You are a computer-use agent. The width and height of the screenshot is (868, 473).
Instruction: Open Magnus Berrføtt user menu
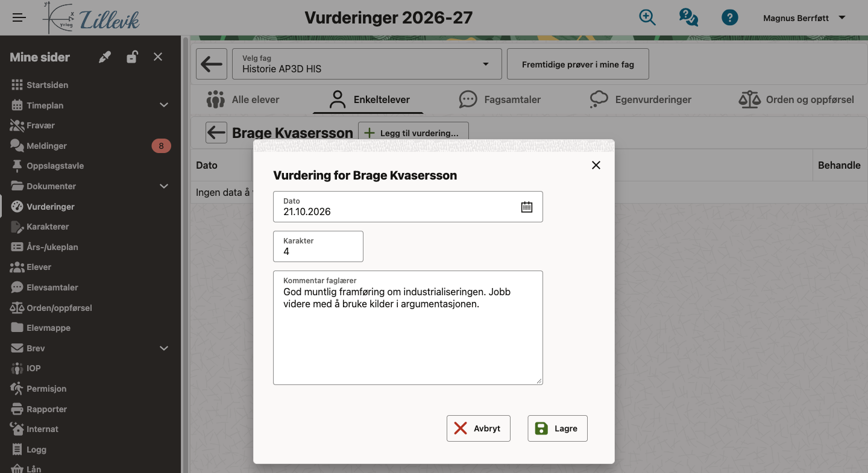[804, 18]
